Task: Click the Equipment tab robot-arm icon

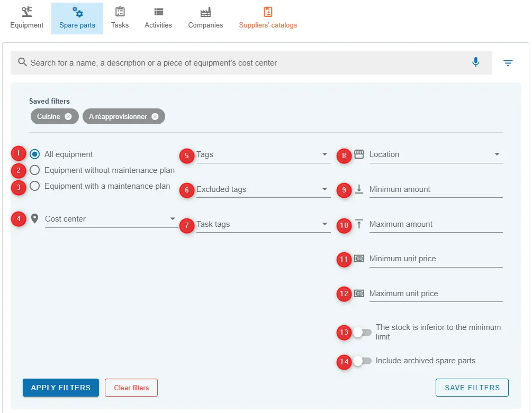Action: tap(27, 12)
